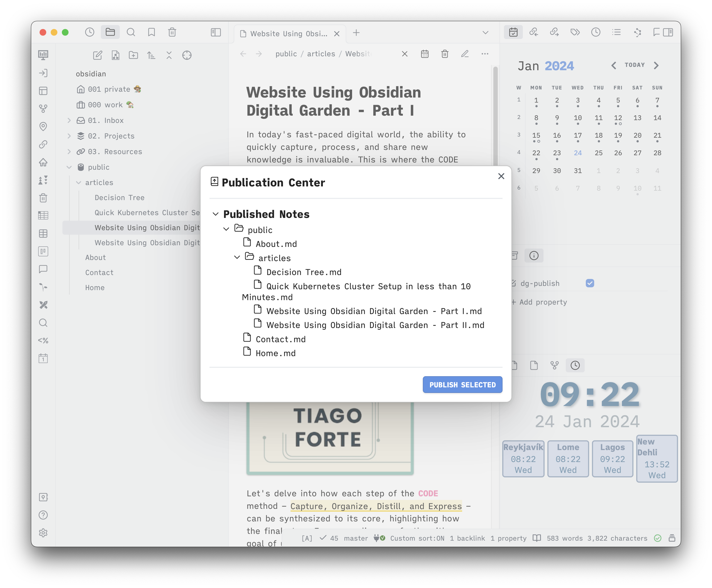The height and width of the screenshot is (588, 712).
Task: Toggle the right sidebar collapse icon
Action: click(x=668, y=32)
